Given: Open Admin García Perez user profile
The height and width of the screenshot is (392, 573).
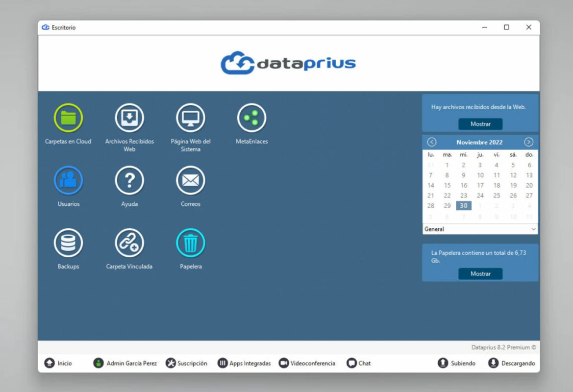Looking at the screenshot, I should tap(125, 363).
